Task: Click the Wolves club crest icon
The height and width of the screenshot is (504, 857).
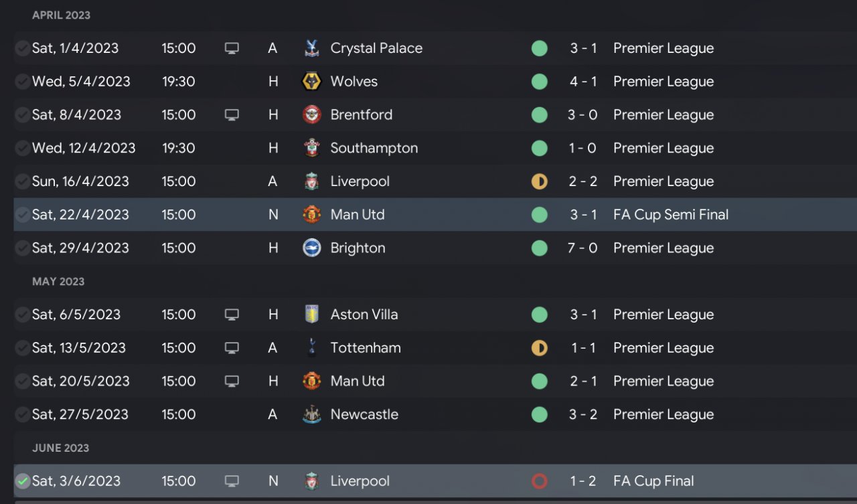Action: click(x=311, y=82)
